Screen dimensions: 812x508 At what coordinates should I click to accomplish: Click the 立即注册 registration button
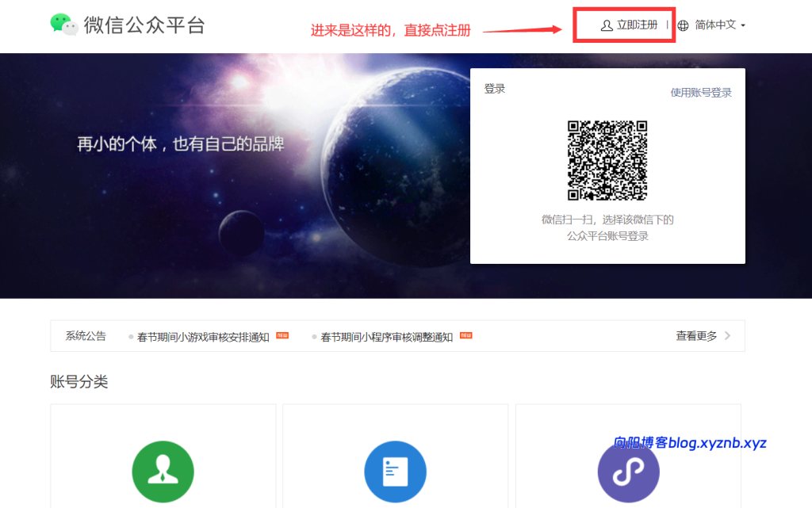[623, 25]
